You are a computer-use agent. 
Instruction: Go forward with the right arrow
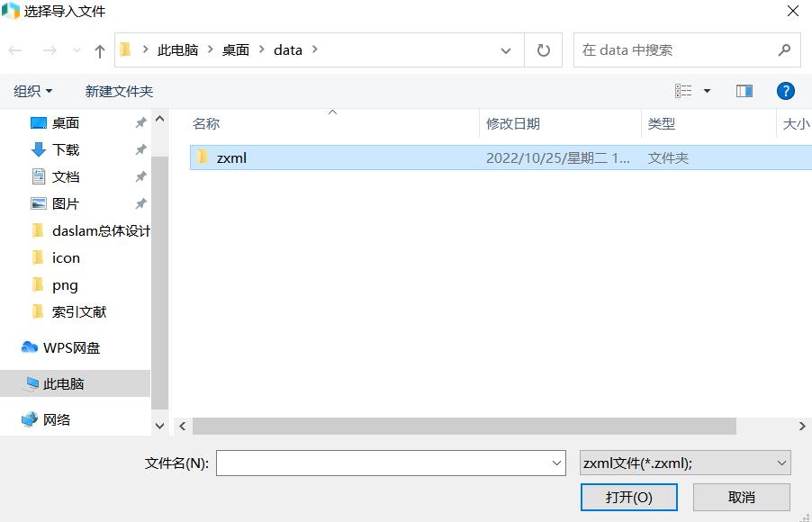(50, 50)
